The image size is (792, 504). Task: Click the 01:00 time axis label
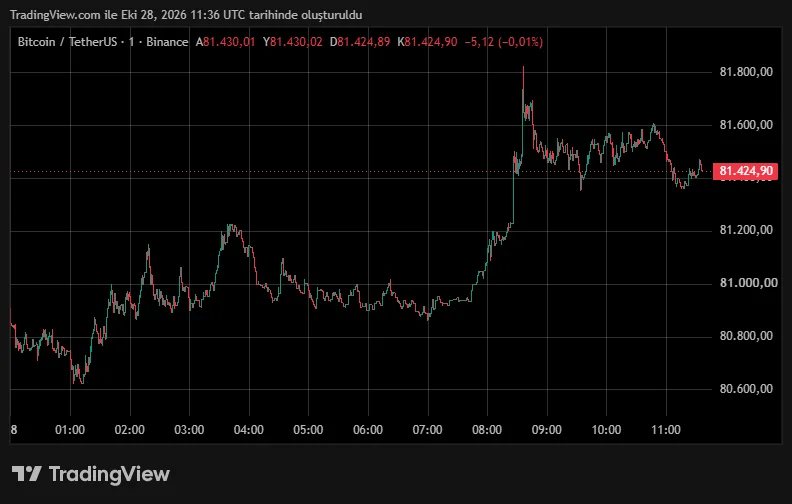[70, 430]
